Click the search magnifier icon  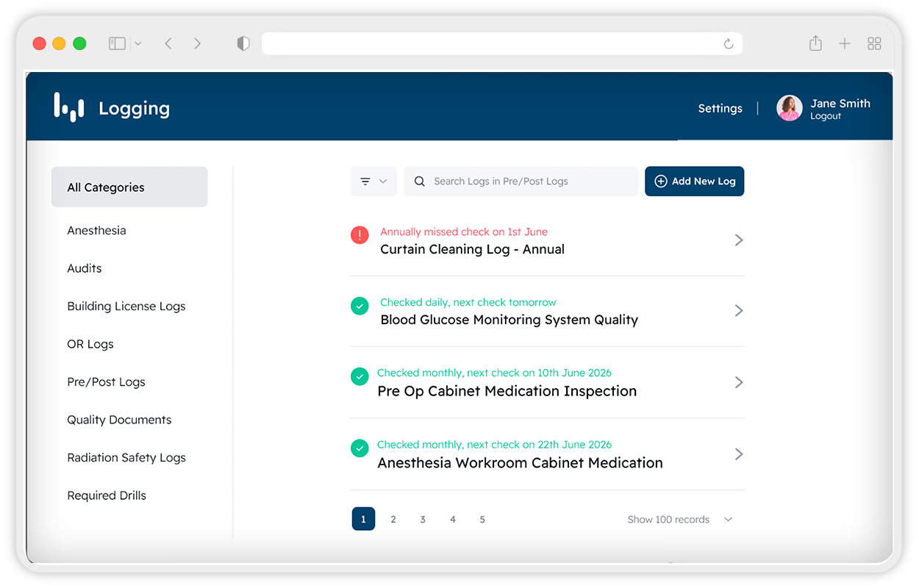pos(420,182)
